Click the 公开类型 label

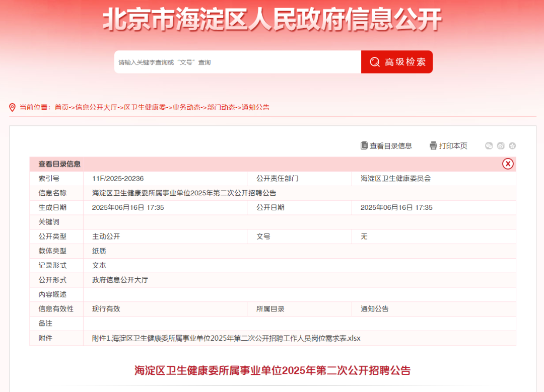(52, 237)
